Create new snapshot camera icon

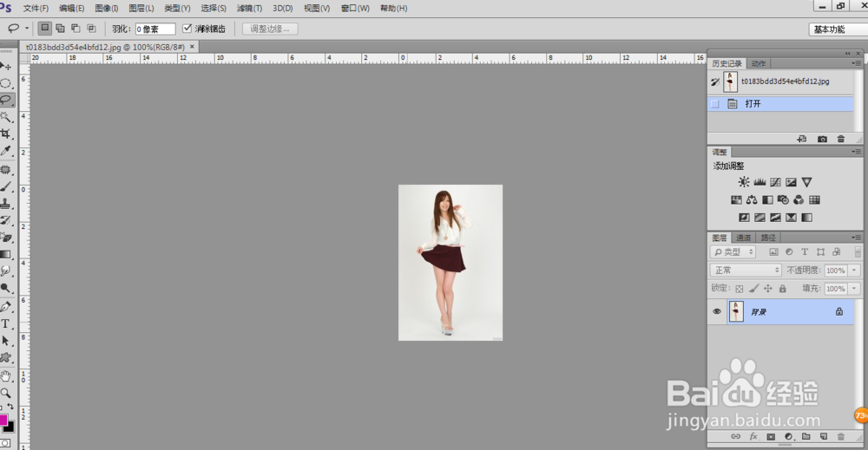822,140
